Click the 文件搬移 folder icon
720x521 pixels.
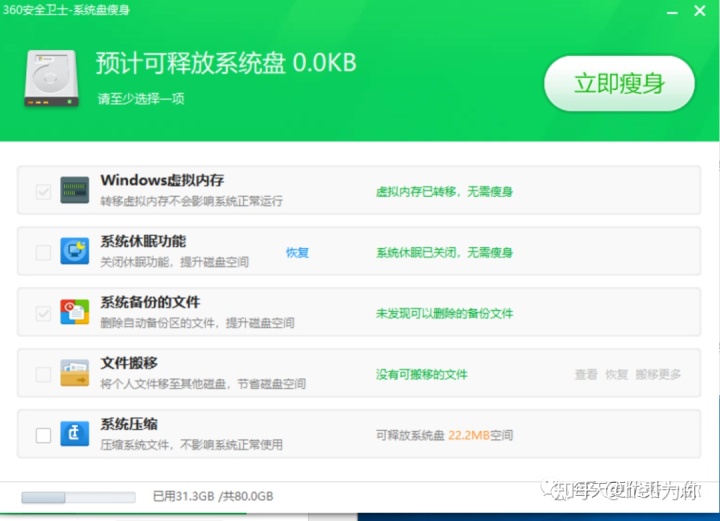[x=74, y=373]
